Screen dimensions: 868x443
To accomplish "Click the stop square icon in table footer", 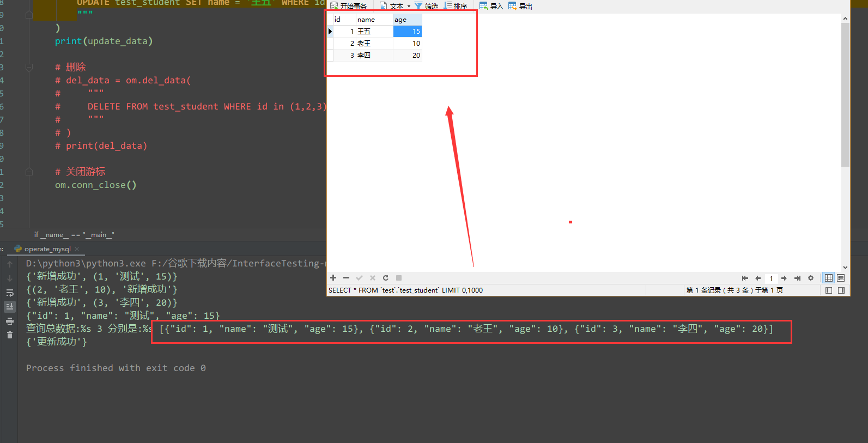I will click(x=399, y=278).
